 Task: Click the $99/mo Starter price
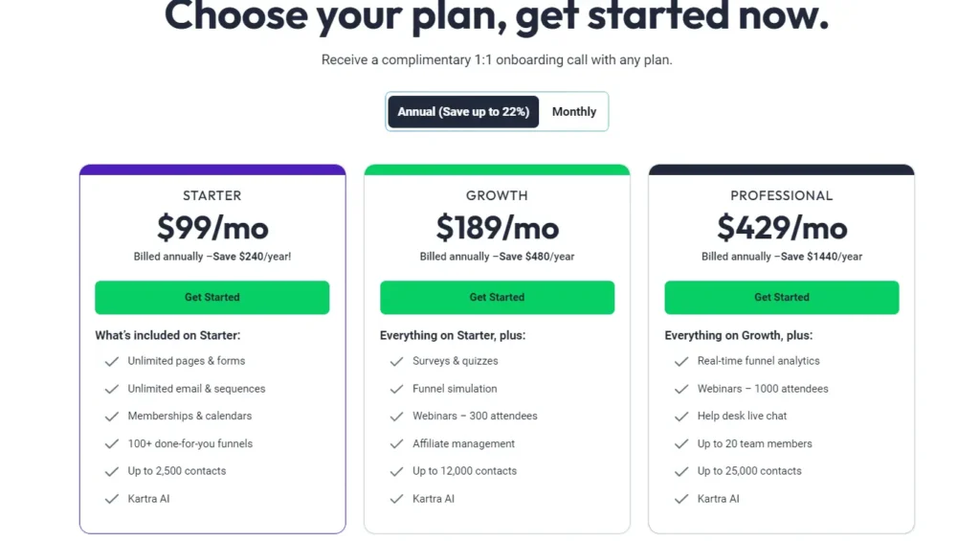point(212,228)
